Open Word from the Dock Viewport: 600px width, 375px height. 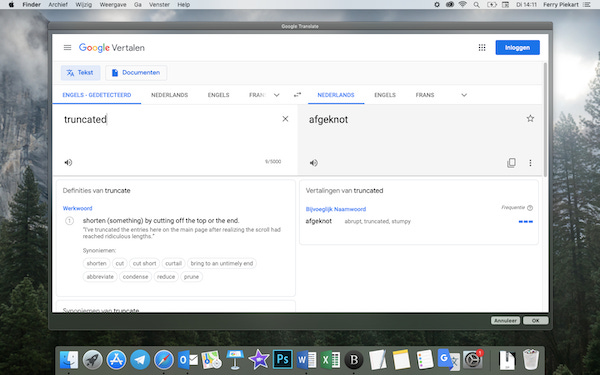[306, 360]
